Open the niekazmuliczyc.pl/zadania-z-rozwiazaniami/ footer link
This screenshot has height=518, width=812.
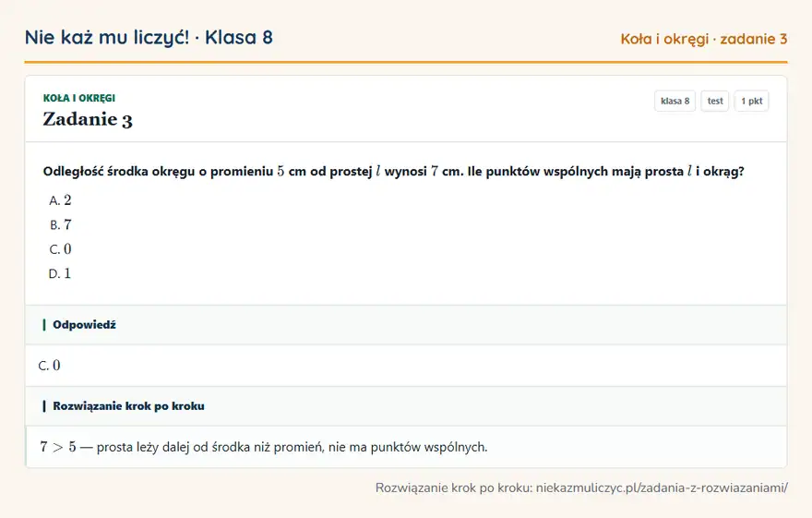662,488
